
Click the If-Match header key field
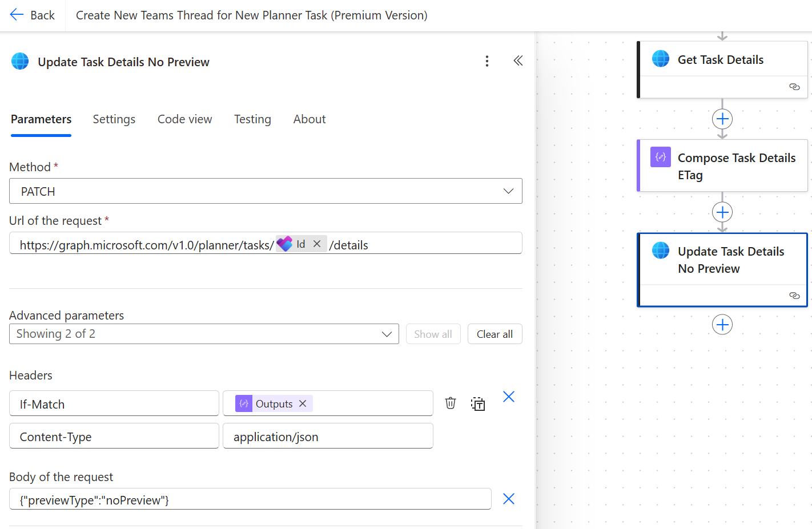pos(114,403)
